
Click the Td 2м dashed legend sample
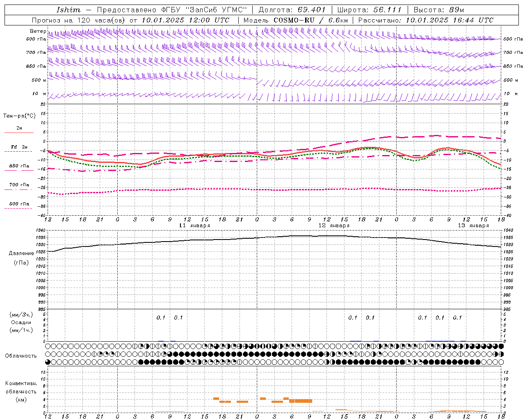tap(18, 151)
